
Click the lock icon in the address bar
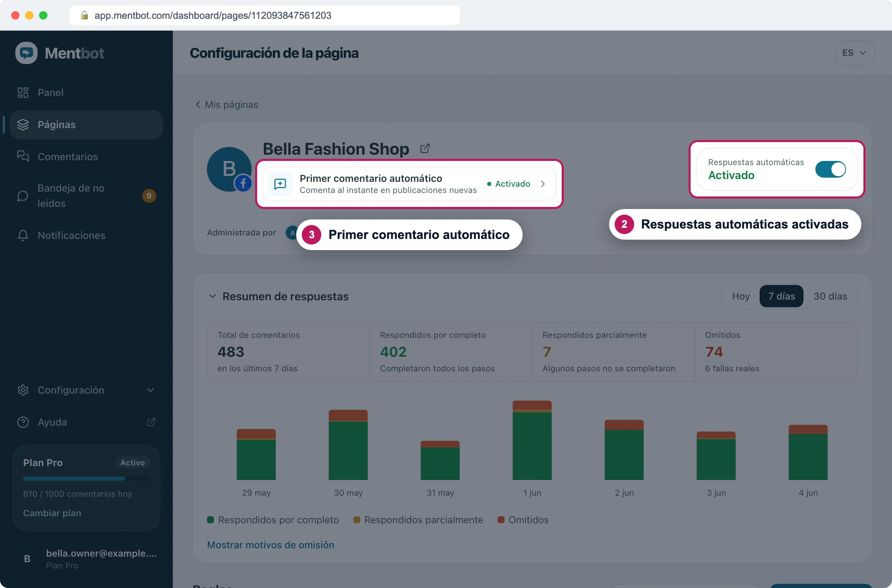tap(84, 15)
